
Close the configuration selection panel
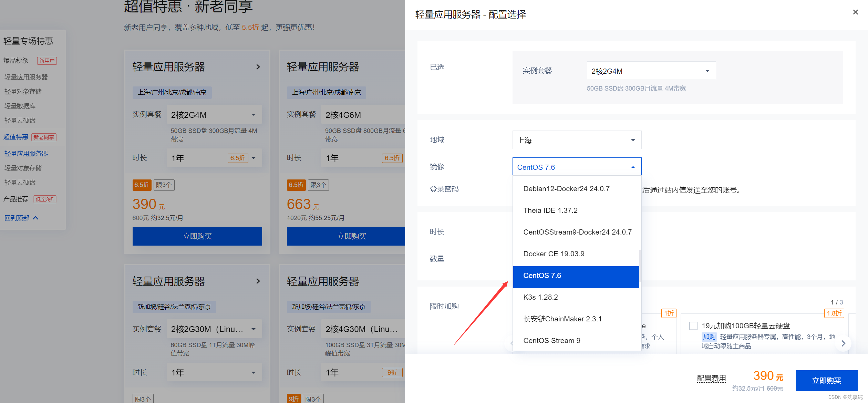[855, 12]
